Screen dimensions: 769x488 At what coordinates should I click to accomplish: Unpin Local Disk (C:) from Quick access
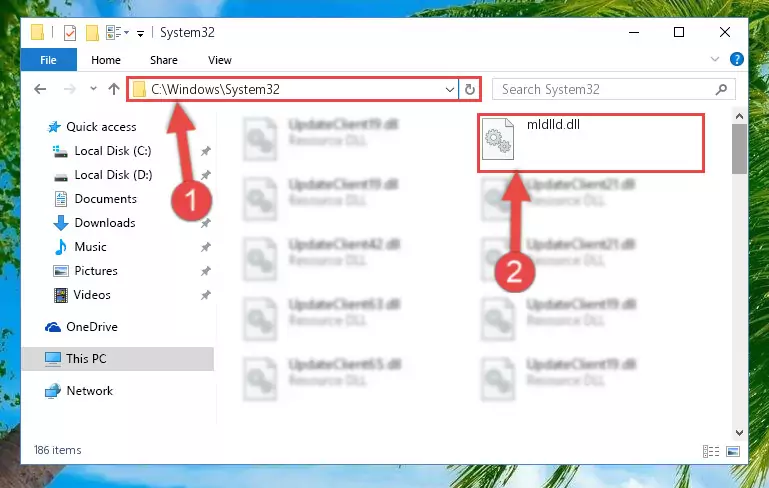tap(205, 151)
